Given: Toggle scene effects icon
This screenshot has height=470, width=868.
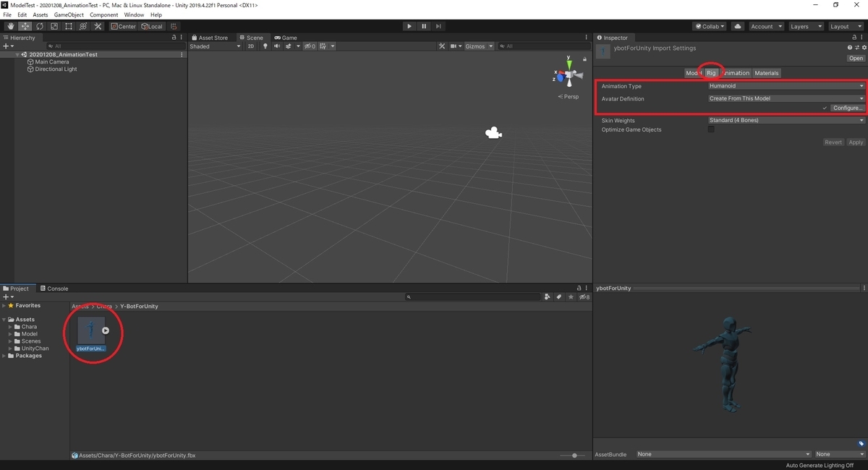Looking at the screenshot, I should [290, 46].
